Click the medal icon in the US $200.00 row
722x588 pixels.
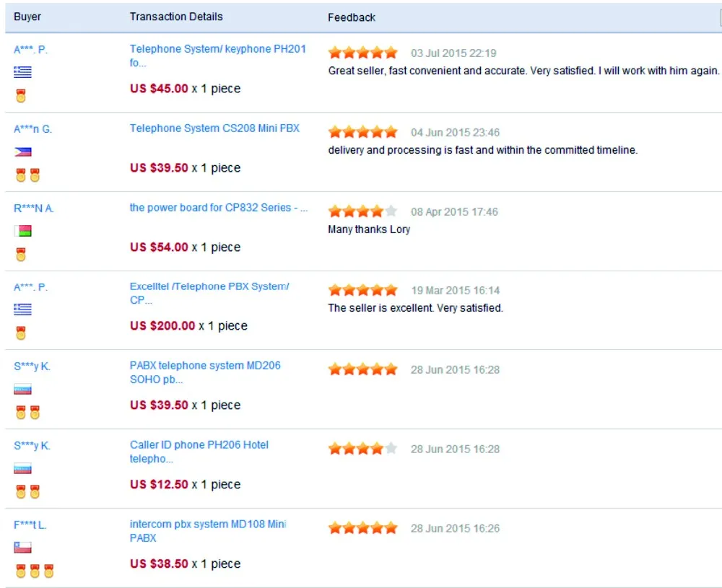21,333
